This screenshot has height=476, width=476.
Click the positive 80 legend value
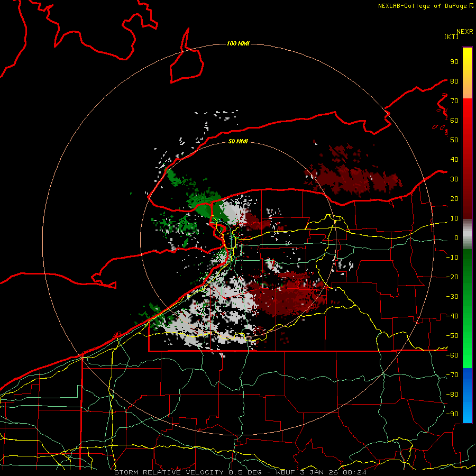454,81
